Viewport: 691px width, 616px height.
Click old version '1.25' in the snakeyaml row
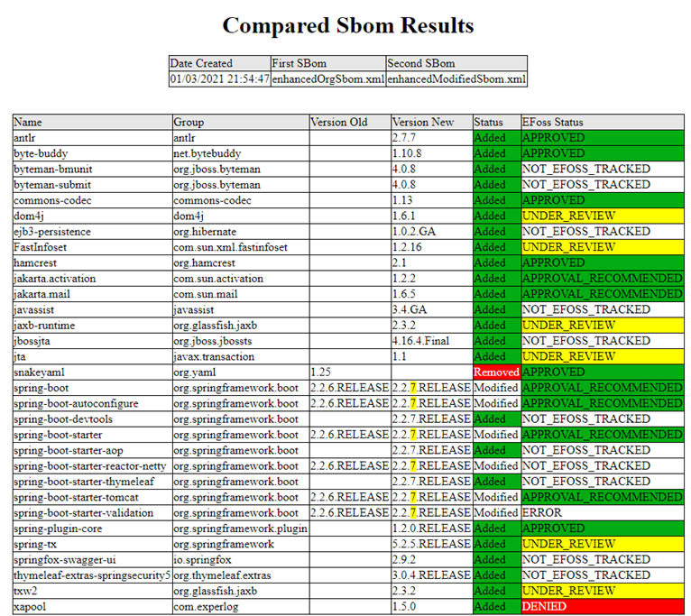click(x=350, y=372)
